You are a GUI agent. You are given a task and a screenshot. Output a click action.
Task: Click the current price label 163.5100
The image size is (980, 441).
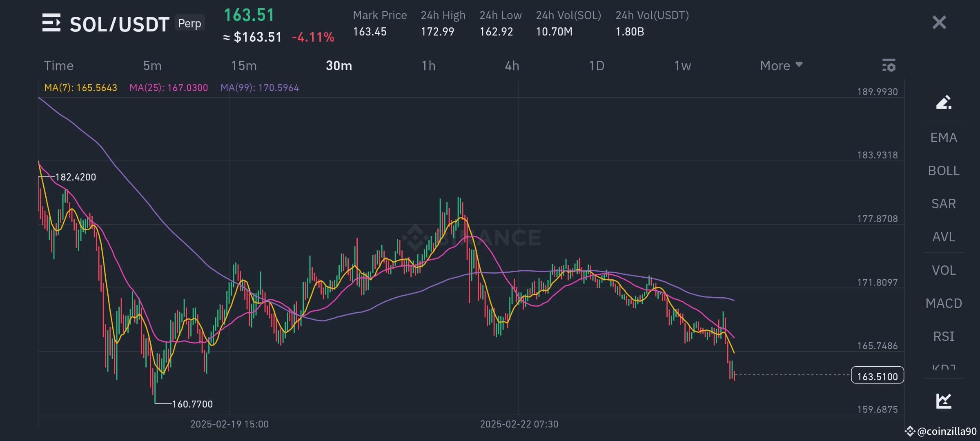pos(877,376)
